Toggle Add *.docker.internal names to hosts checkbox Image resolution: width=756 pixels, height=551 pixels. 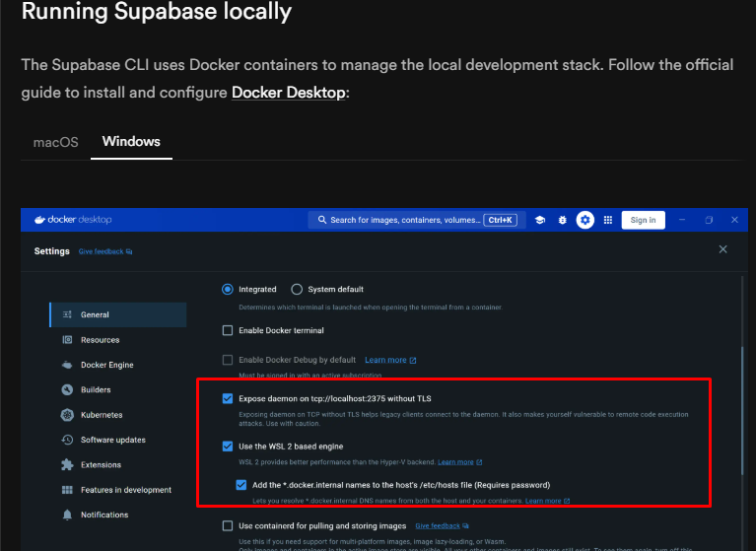(241, 485)
